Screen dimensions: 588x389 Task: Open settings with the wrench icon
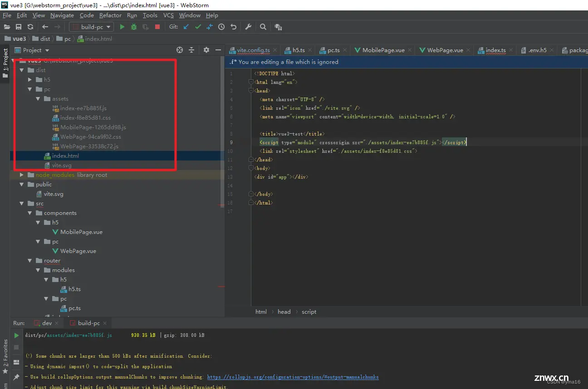pyautogui.click(x=248, y=27)
